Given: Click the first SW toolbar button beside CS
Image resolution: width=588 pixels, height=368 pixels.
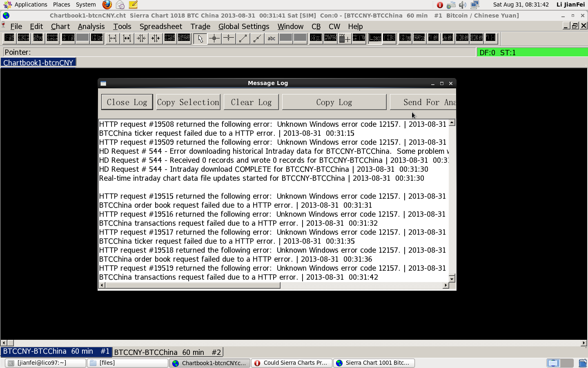Looking at the screenshot, I should click(x=184, y=38).
